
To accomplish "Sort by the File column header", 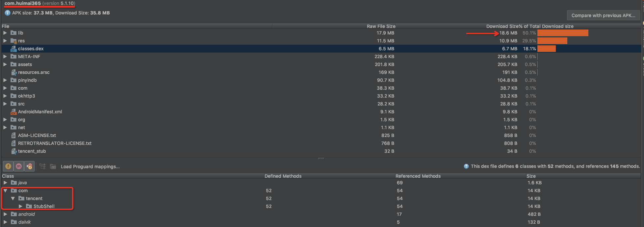I will (x=137, y=26).
